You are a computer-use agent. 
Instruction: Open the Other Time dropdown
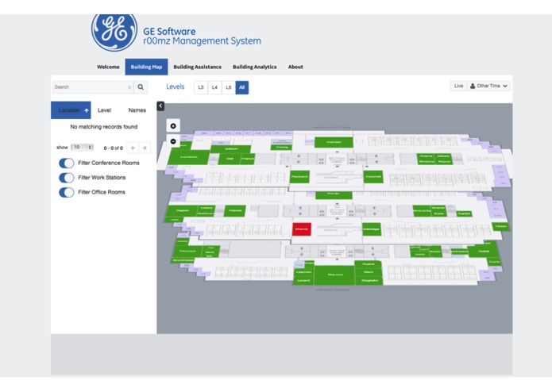(488, 86)
